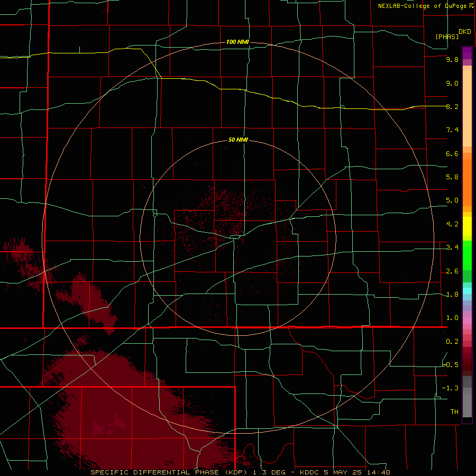Click the 1.0 color scale value
Screen dimensions: 476x476
(x=452, y=318)
